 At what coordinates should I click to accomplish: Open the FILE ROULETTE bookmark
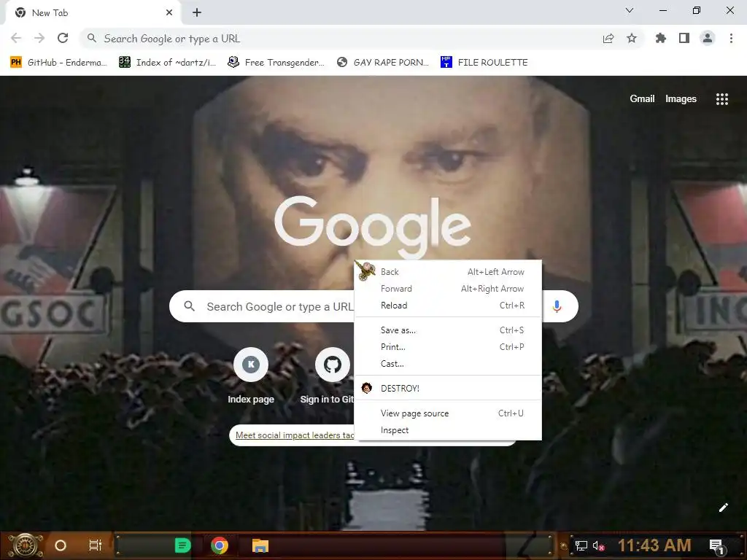[x=484, y=63]
